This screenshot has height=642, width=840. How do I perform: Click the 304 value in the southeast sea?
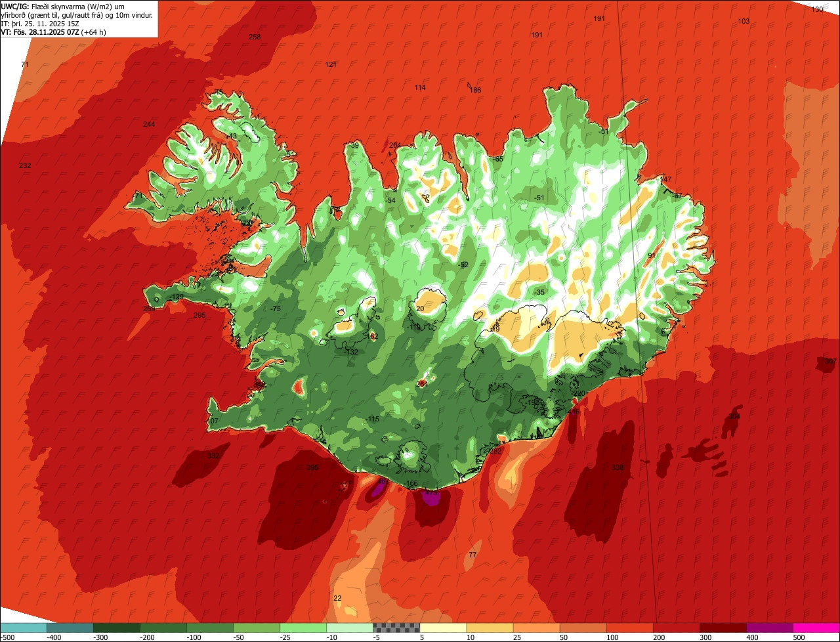tap(734, 416)
